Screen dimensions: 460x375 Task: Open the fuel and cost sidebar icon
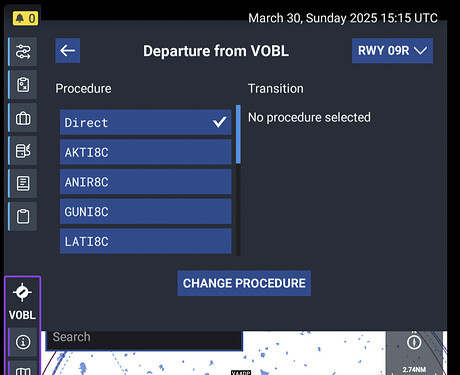click(x=23, y=151)
